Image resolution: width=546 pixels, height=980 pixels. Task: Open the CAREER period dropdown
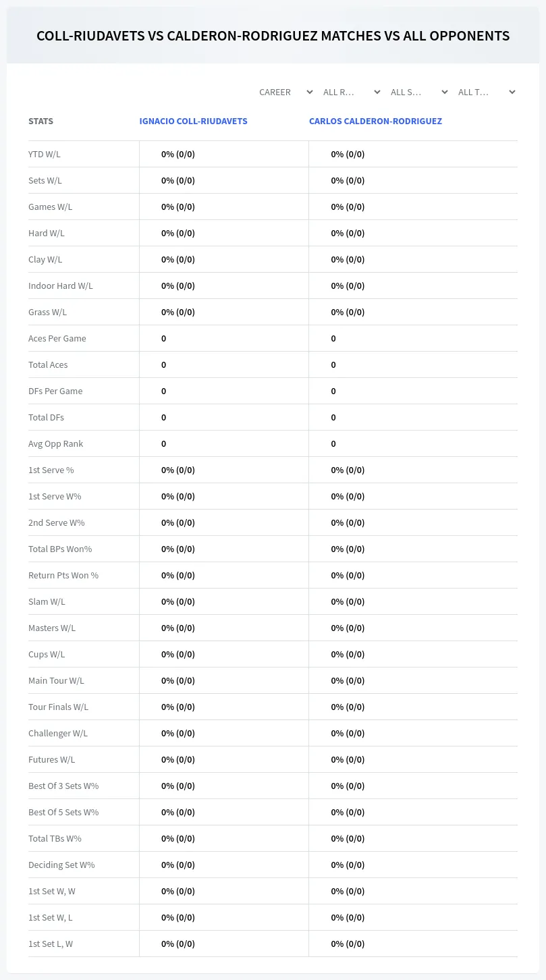pyautogui.click(x=285, y=92)
